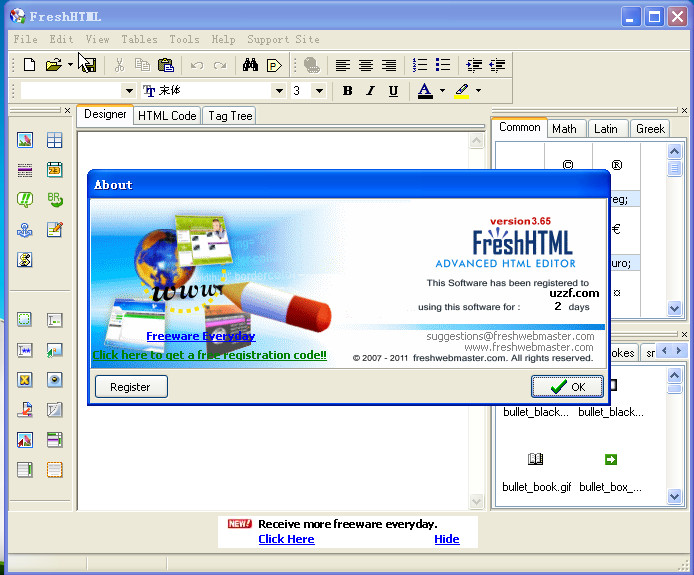Insert image from left sidebar
This screenshot has width=694, height=575.
pyautogui.click(x=25, y=140)
